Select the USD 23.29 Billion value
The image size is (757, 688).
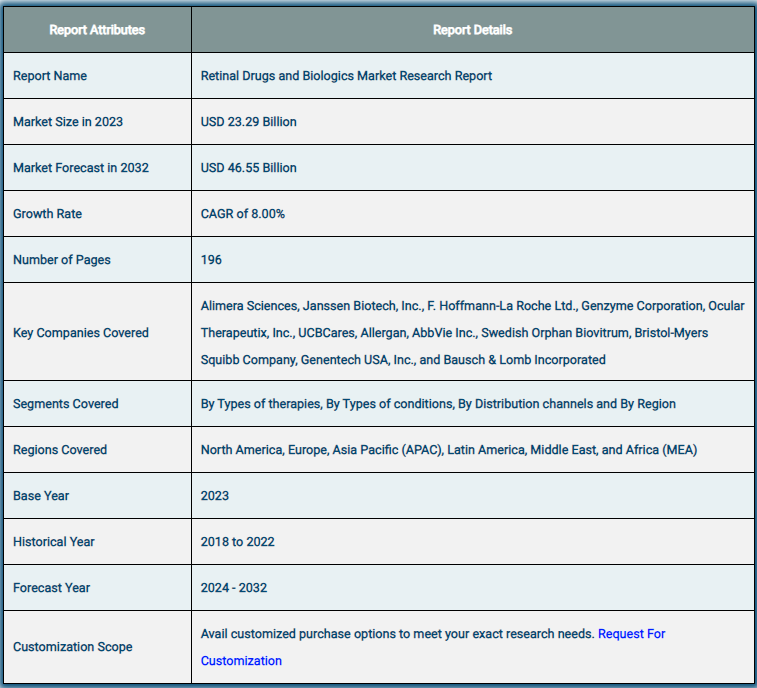coord(249,122)
